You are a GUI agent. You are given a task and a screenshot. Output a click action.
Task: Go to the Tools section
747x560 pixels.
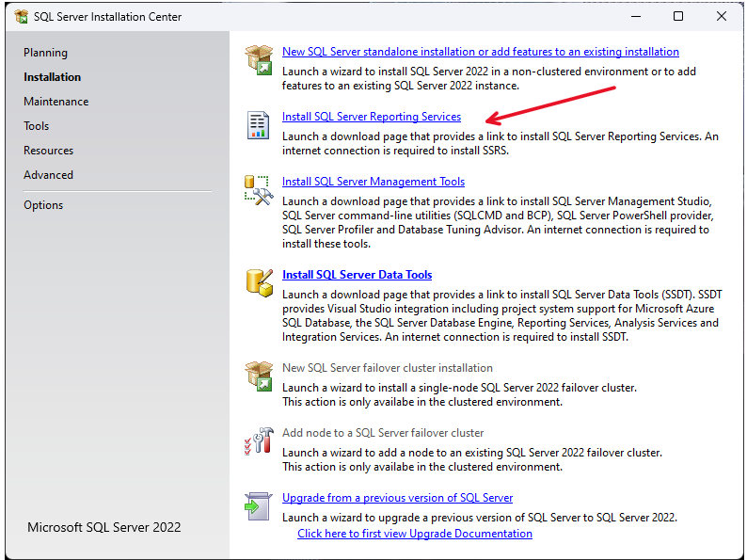36,126
